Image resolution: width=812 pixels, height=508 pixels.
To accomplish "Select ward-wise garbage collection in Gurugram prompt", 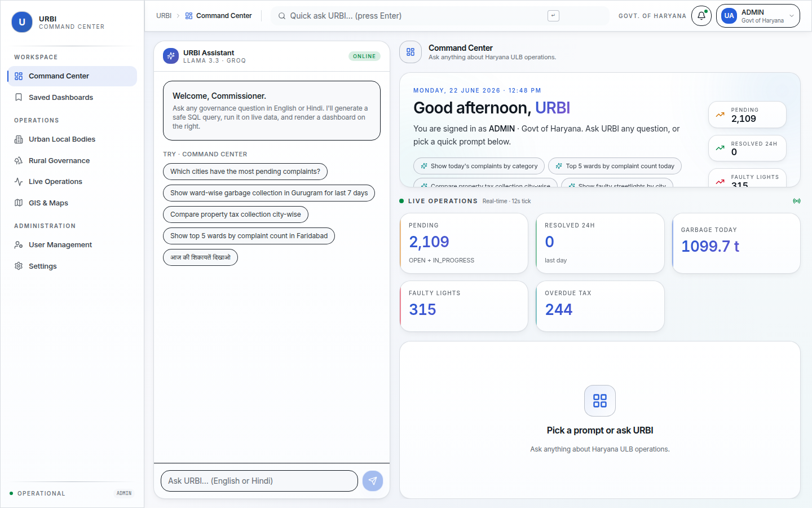I will [x=269, y=193].
